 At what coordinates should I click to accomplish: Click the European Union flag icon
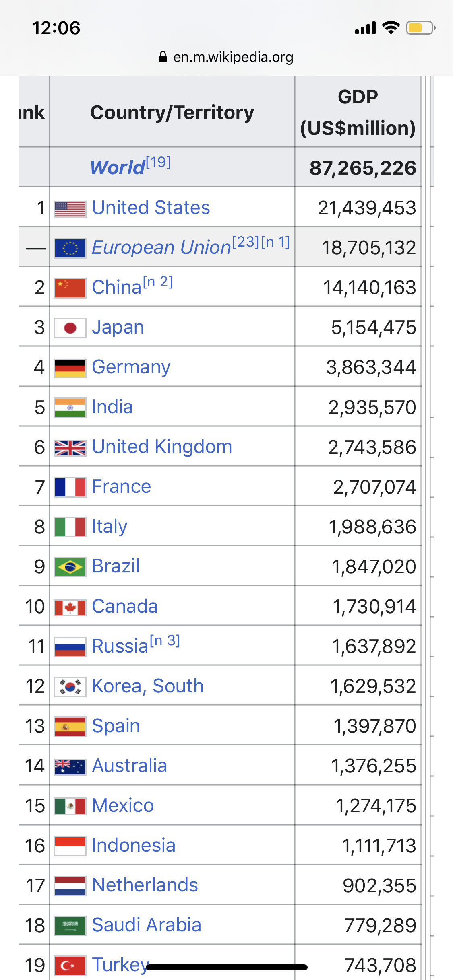pyautogui.click(x=70, y=248)
